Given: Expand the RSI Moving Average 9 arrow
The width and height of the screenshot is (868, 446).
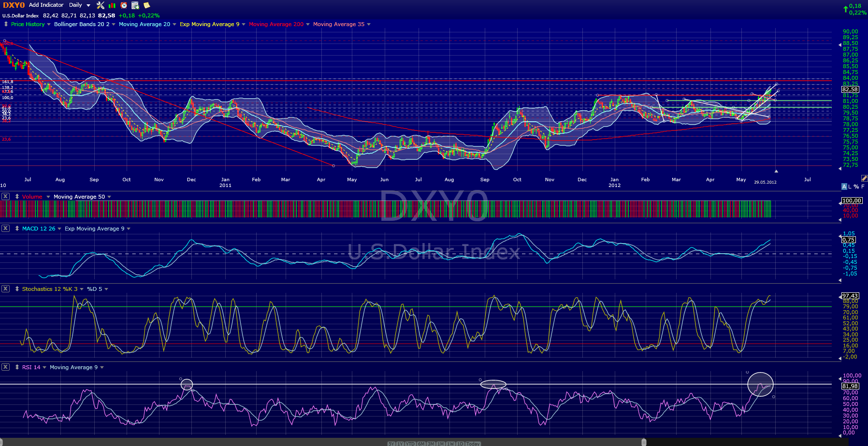Looking at the screenshot, I should click(x=102, y=368).
